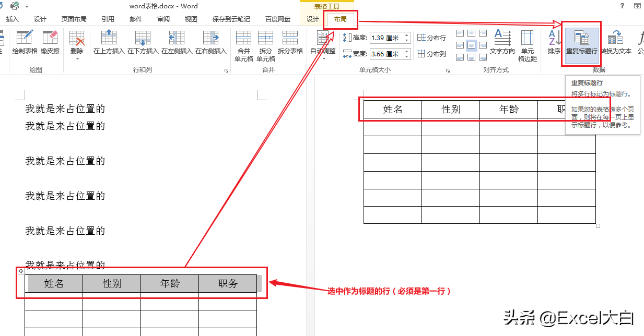Viewport: 644px width, 336px height.
Task: Expand the AutoFit (自动调整) dropdown
Action: [323, 58]
